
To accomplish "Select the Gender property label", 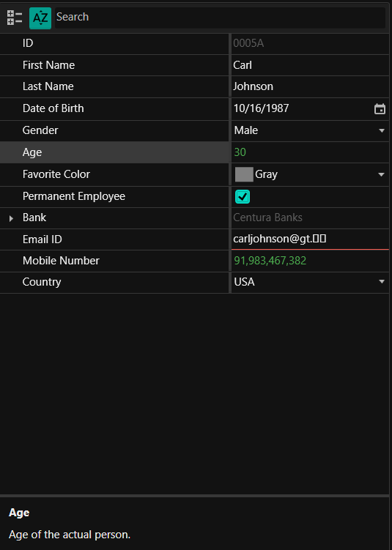I will [x=40, y=130].
